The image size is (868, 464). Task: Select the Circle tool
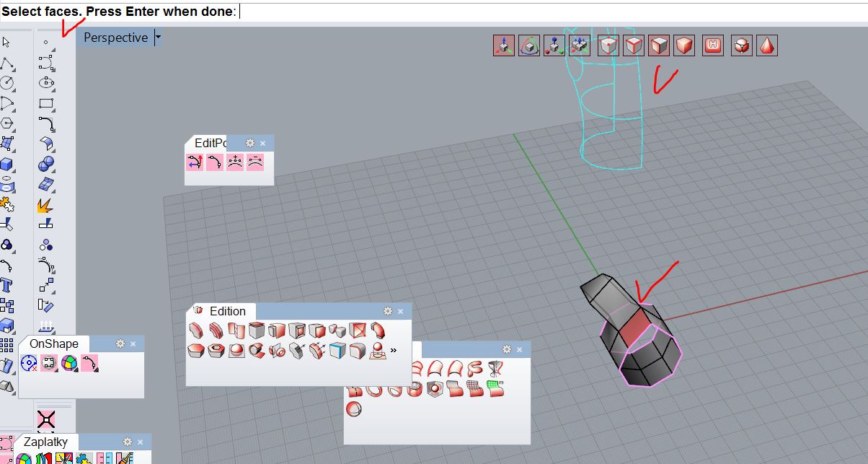pos(7,84)
